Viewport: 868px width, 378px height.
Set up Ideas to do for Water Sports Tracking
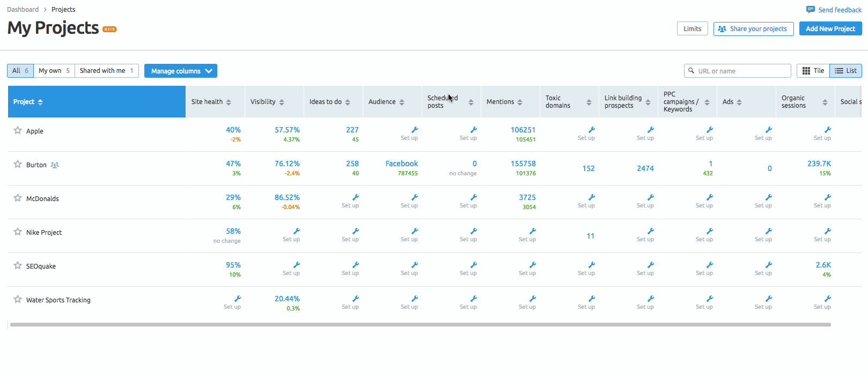(350, 302)
